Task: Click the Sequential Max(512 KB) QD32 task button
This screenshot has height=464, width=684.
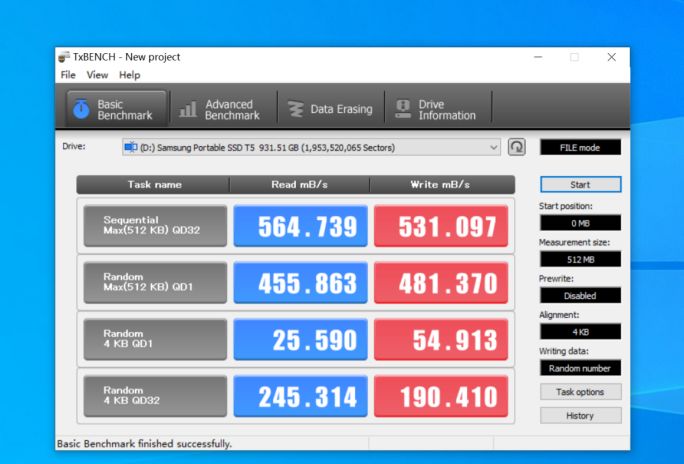Action: coord(155,226)
